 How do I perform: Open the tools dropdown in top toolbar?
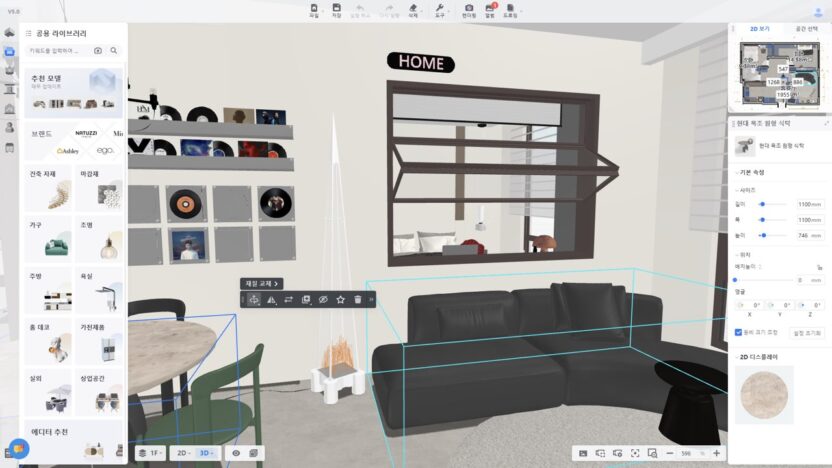click(x=440, y=11)
